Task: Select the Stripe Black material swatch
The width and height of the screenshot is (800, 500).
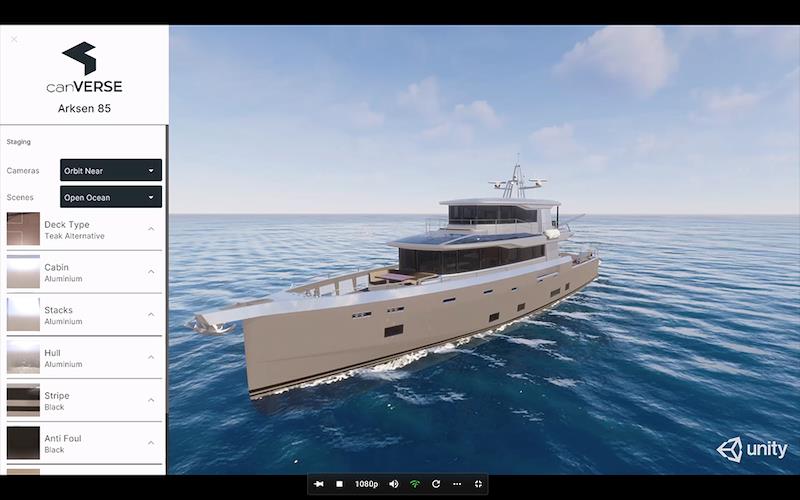Action: (23, 400)
